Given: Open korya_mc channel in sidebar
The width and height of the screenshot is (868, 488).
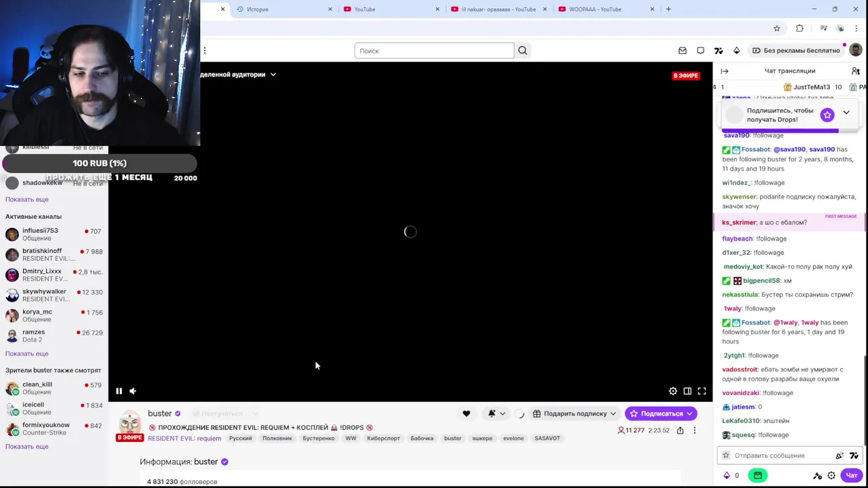Looking at the screenshot, I should (54, 316).
